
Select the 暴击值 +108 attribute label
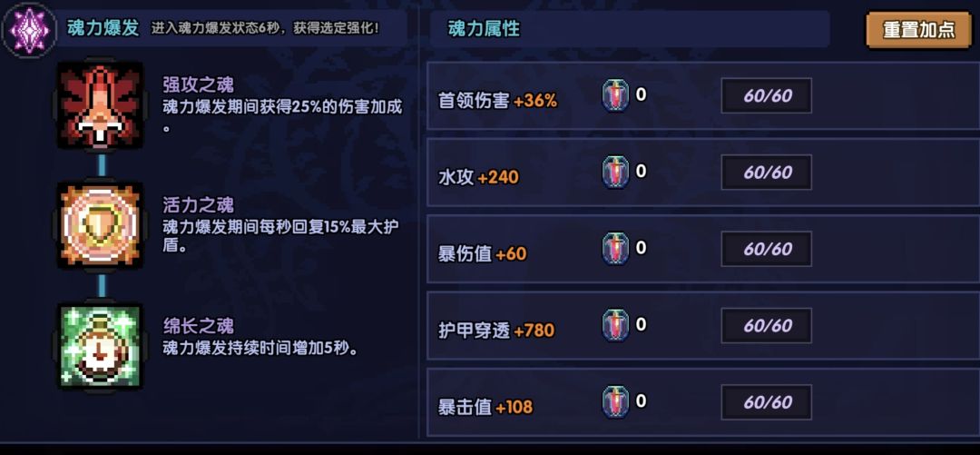click(x=485, y=407)
